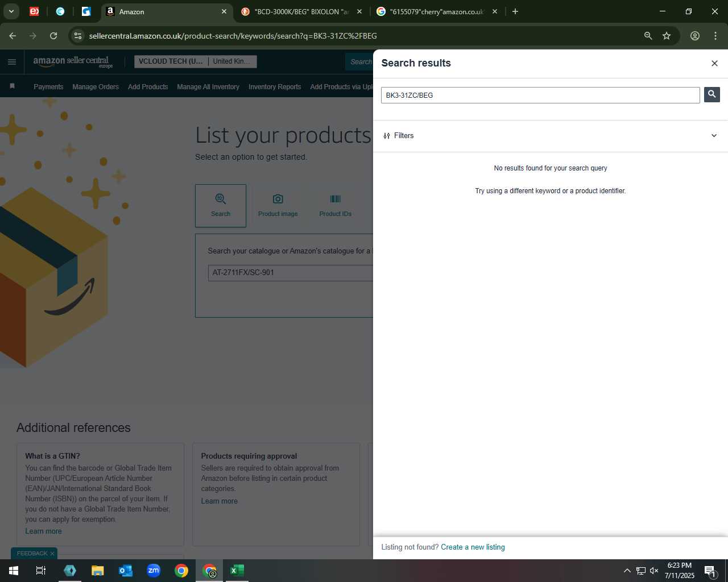This screenshot has width=728, height=582.
Task: Select the Search option tab
Action: pyautogui.click(x=221, y=206)
